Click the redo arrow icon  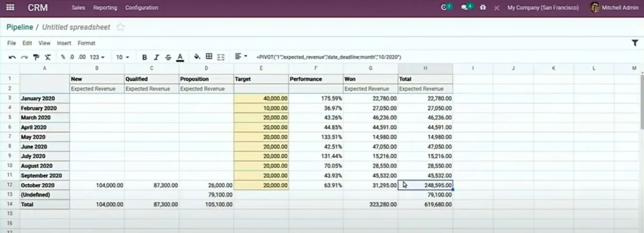[x=24, y=57]
